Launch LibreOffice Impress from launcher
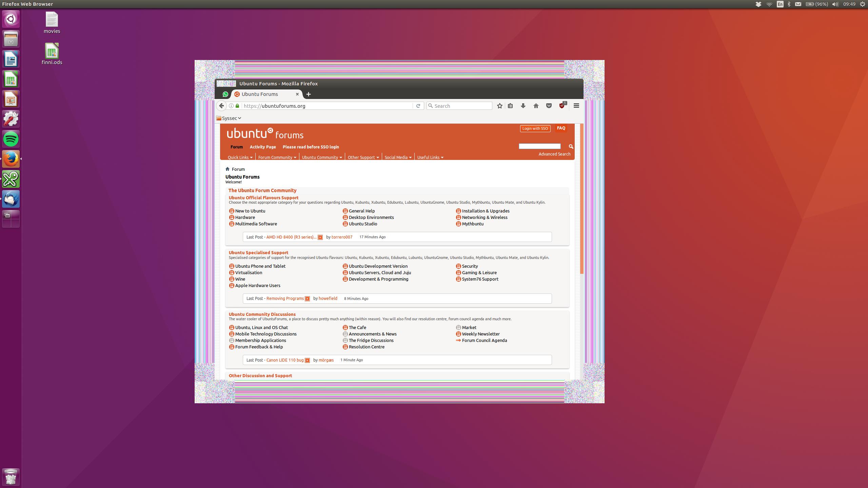Viewport: 868px width, 488px height. point(11,99)
